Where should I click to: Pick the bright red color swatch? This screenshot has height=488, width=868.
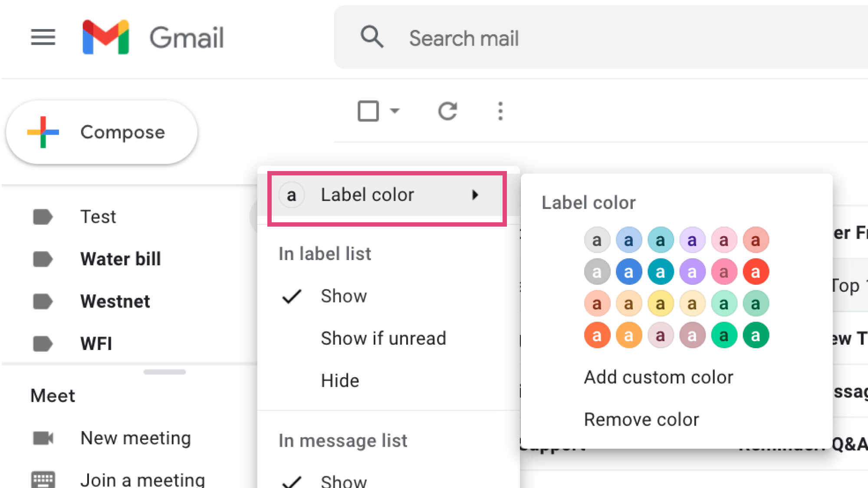756,272
